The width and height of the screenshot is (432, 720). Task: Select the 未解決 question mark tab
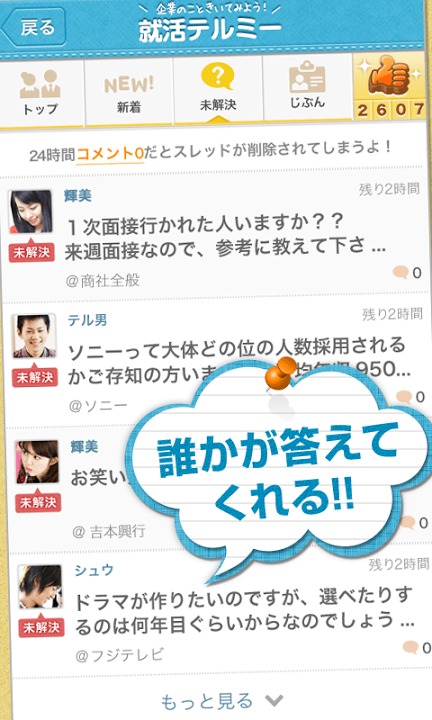point(218,90)
